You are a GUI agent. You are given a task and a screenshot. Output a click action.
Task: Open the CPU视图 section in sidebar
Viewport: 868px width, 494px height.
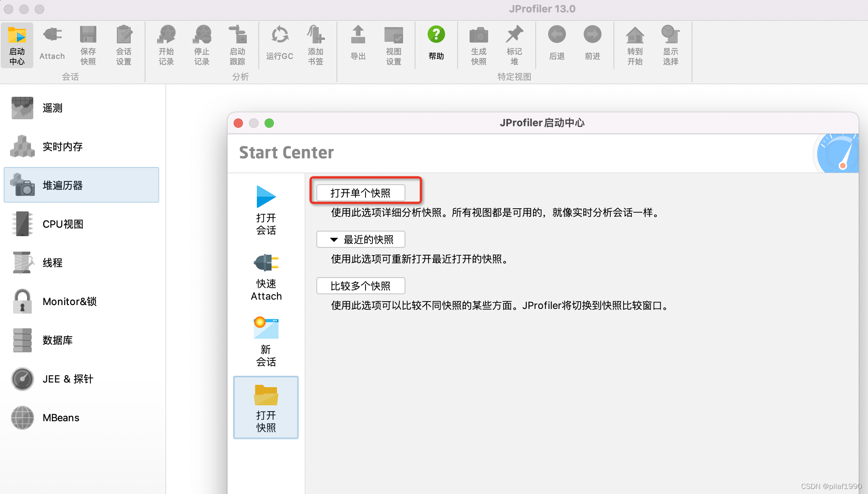coord(63,224)
